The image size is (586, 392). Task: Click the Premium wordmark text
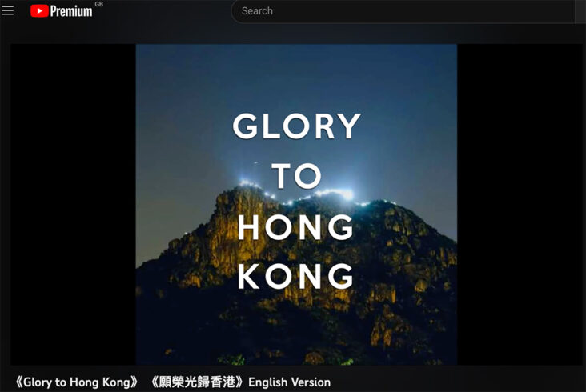click(x=71, y=11)
